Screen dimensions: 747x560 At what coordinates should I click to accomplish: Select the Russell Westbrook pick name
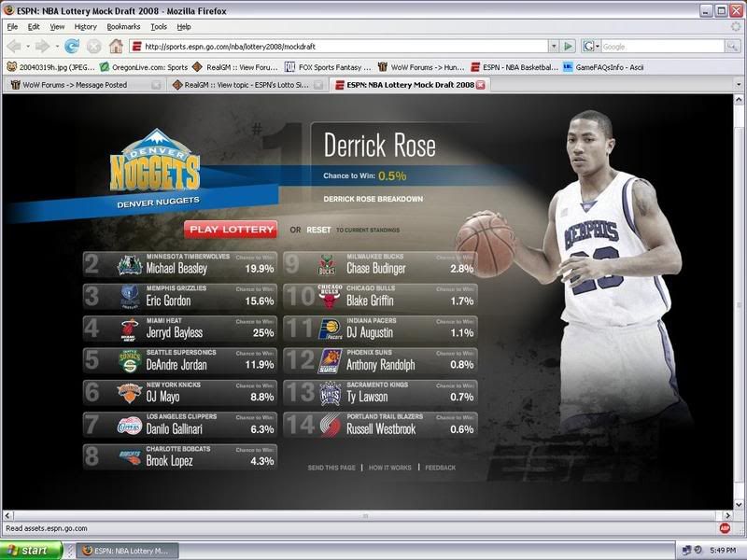click(x=381, y=429)
